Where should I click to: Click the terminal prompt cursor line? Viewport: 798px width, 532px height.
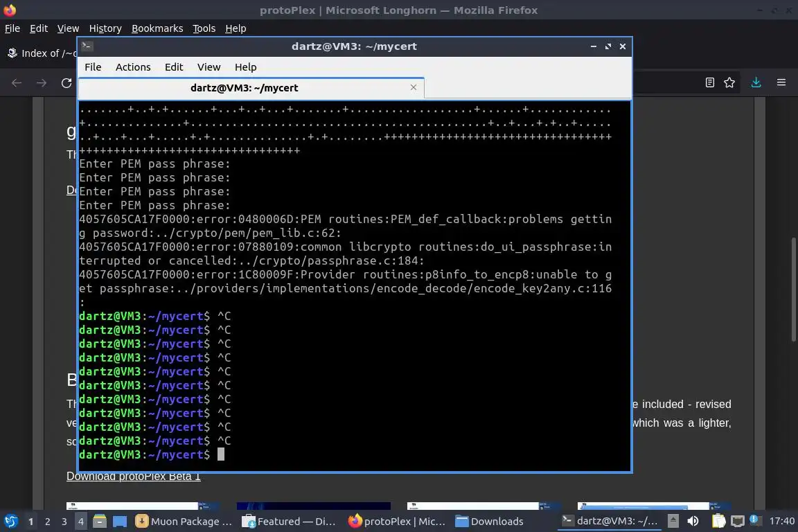click(x=152, y=454)
